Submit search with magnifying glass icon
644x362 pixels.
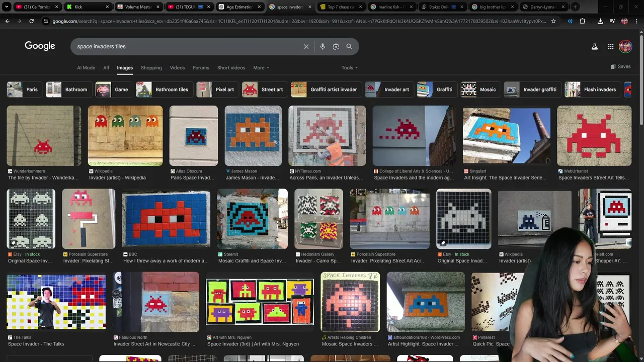point(349,46)
